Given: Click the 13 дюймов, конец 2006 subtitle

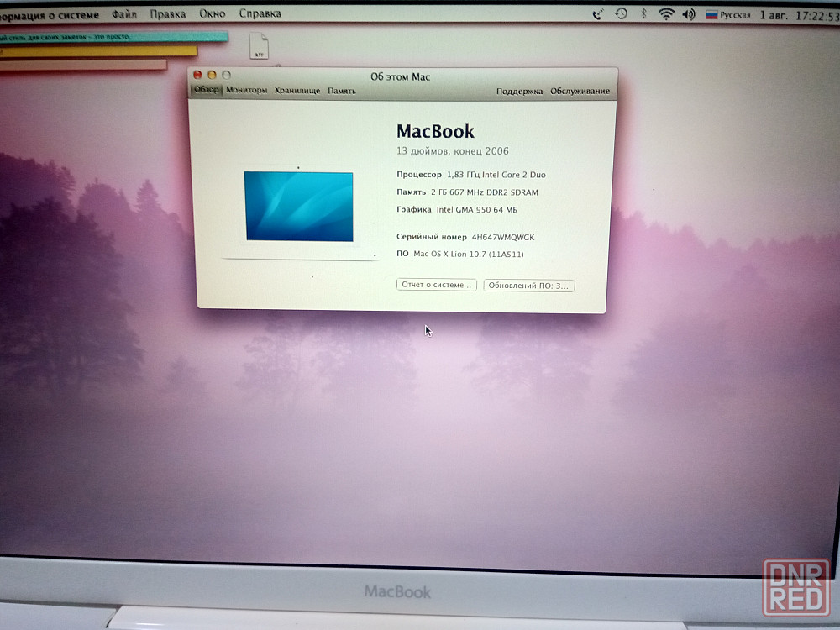Looking at the screenshot, I should coord(453,151).
